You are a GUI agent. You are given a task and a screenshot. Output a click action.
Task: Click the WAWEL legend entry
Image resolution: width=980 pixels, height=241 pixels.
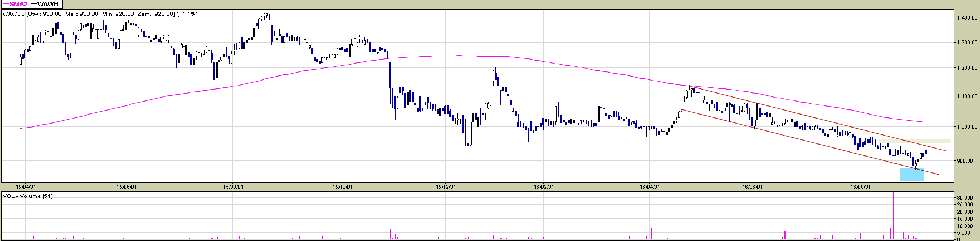[x=49, y=4]
